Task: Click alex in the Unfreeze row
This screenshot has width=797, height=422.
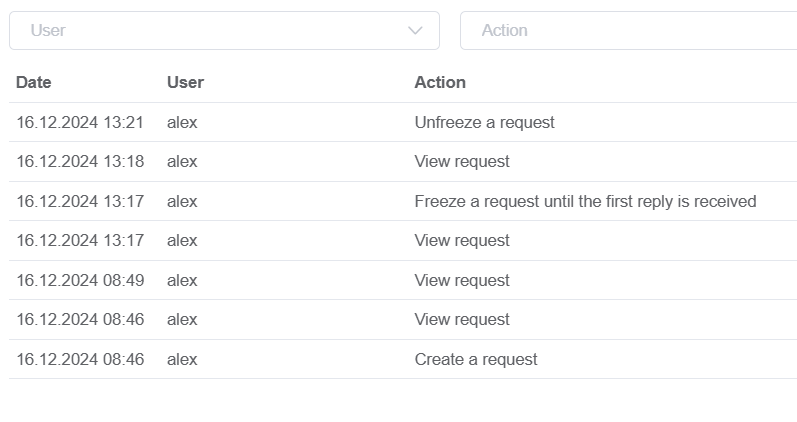Action: point(182,123)
